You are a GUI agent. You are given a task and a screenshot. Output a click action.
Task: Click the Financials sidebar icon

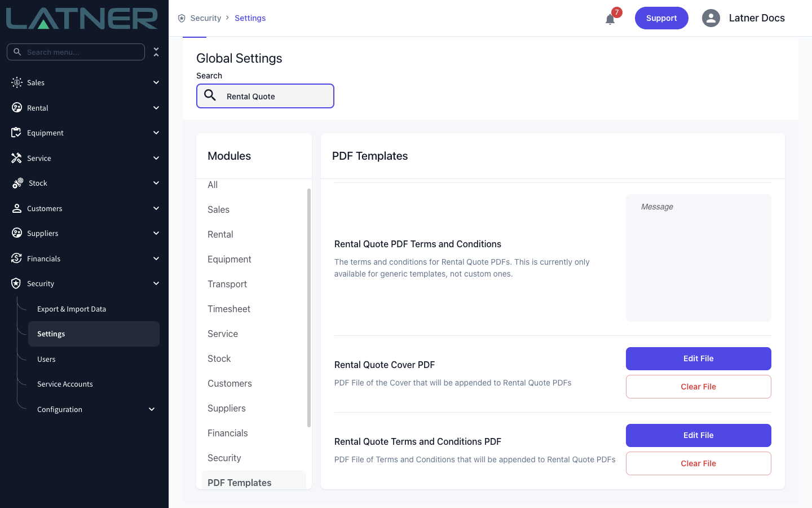pos(16,259)
